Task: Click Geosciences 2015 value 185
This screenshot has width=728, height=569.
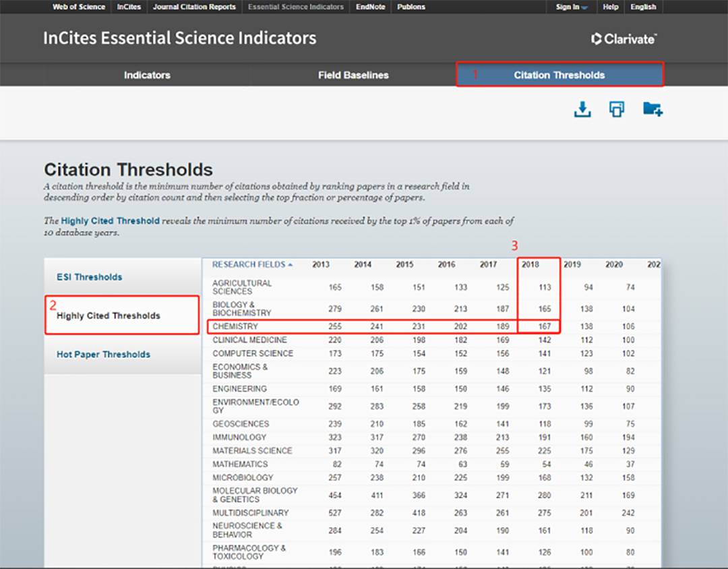Action: tap(419, 424)
